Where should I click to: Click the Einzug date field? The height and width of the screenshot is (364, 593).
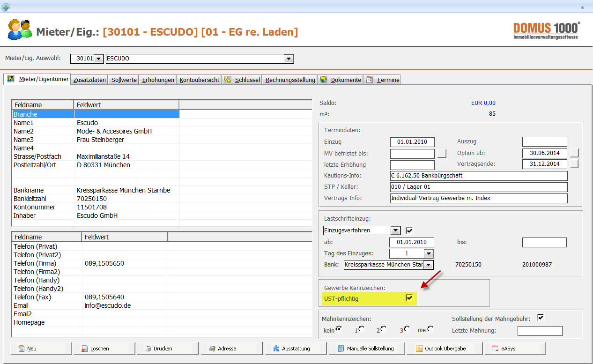[412, 142]
